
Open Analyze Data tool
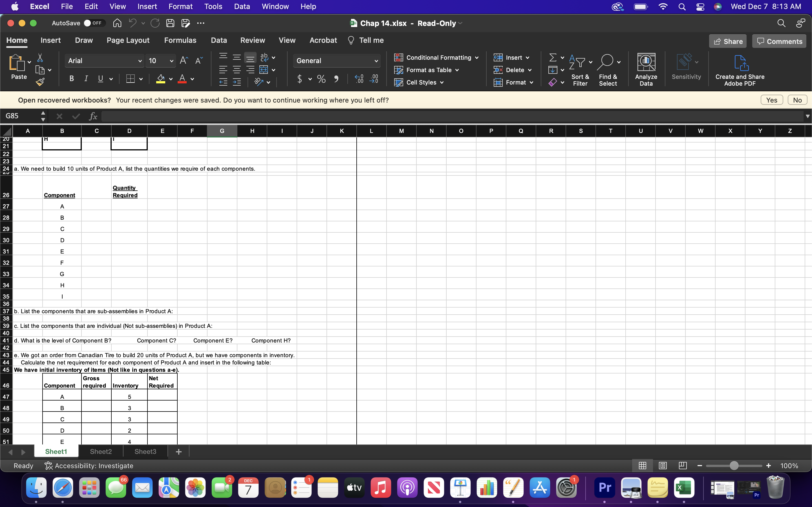click(x=646, y=69)
